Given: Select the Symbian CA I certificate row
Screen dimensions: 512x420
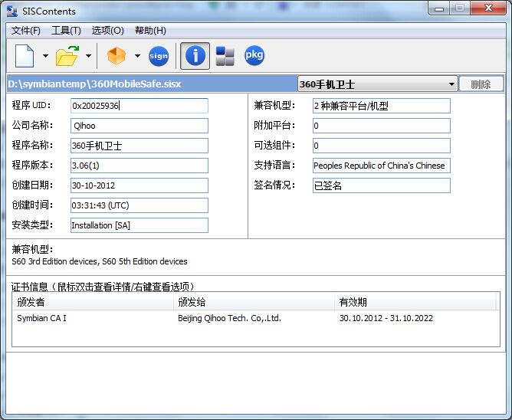Looking at the screenshot, I should (x=256, y=318).
